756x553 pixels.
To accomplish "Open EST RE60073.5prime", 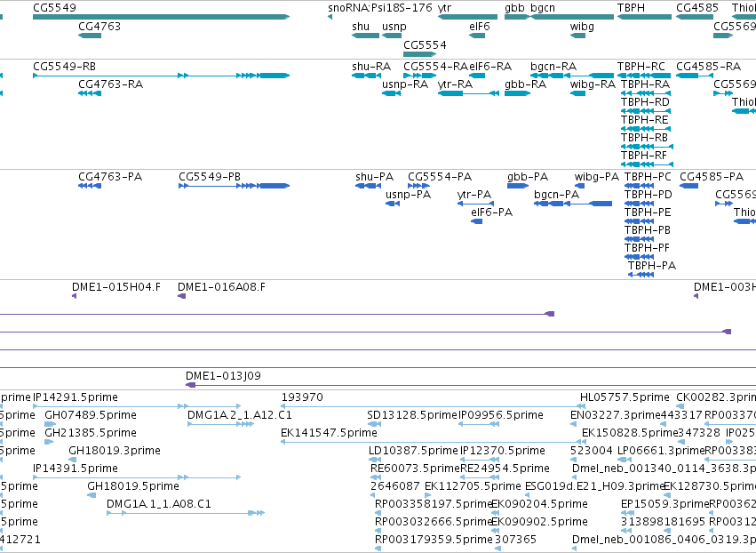I will (x=415, y=469).
